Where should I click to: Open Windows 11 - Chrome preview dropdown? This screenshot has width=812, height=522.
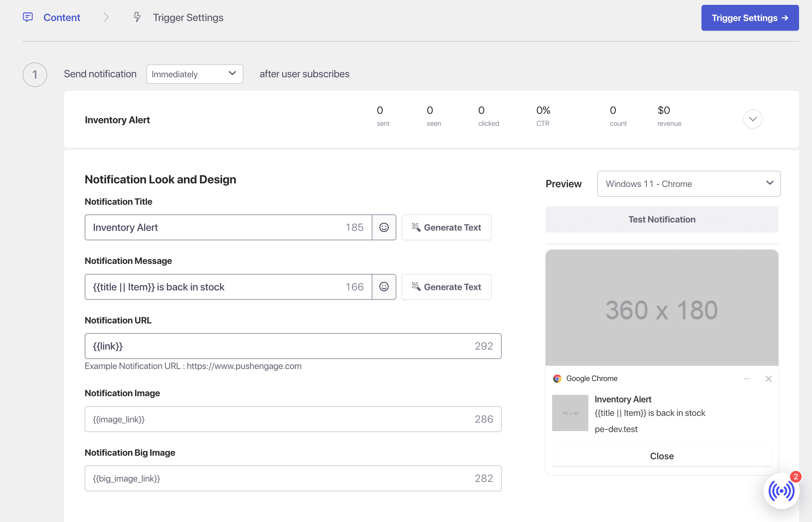click(x=689, y=184)
